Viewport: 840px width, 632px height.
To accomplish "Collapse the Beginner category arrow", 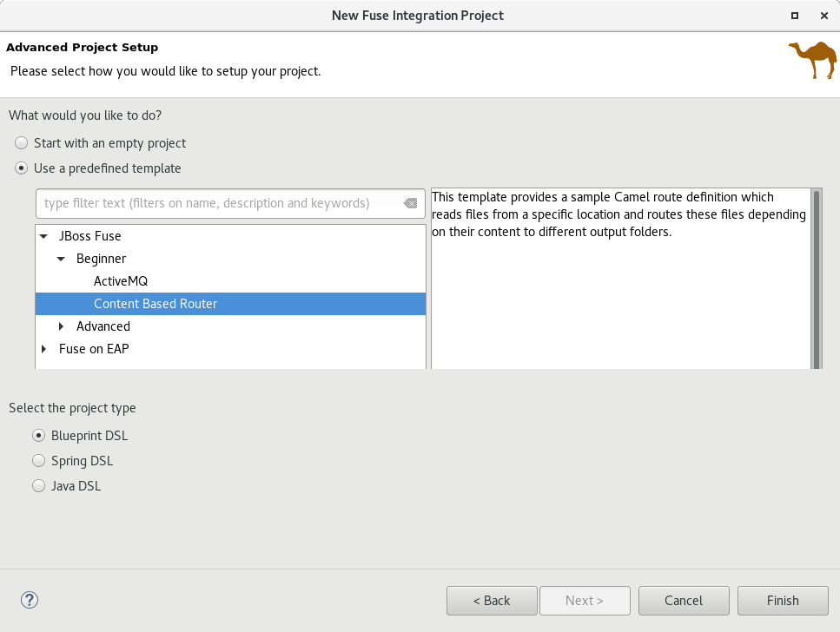I will tap(61, 259).
